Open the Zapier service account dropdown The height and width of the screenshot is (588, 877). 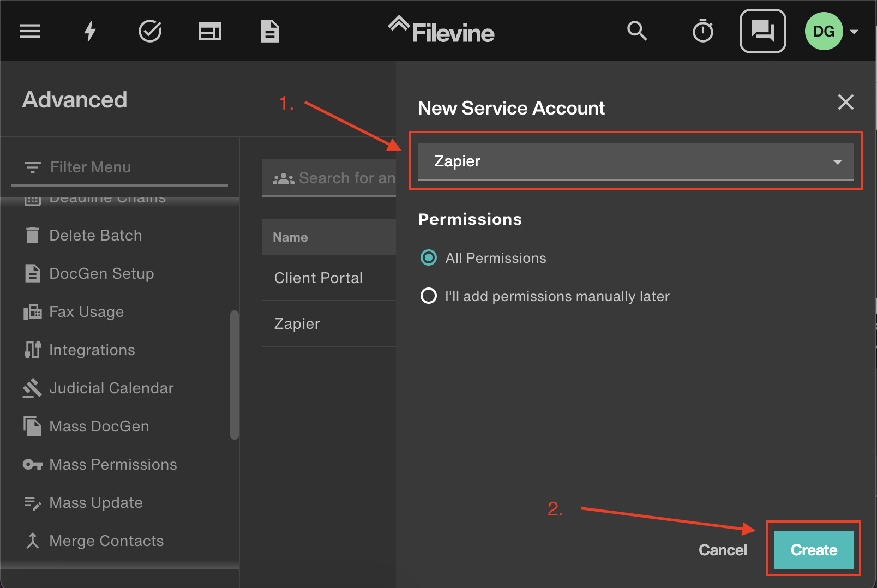click(x=636, y=161)
